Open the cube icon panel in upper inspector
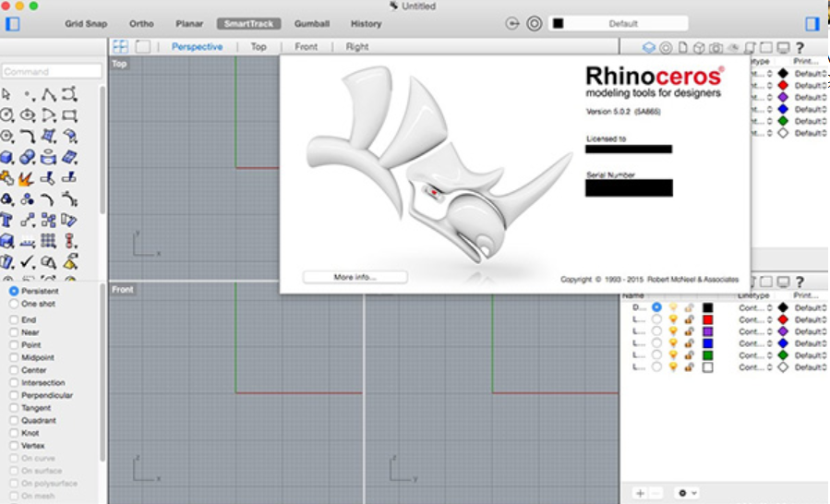 coord(699,48)
